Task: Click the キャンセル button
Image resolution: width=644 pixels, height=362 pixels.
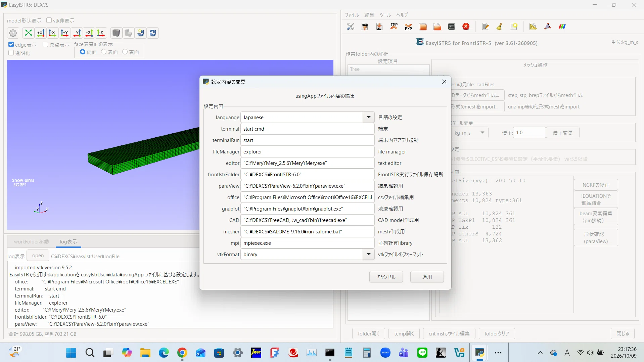Action: 386,277
